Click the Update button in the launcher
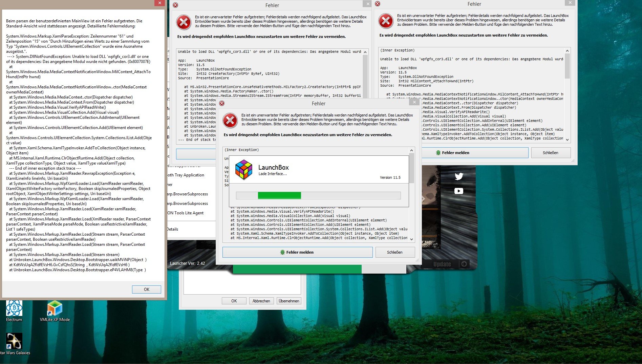 point(442,264)
